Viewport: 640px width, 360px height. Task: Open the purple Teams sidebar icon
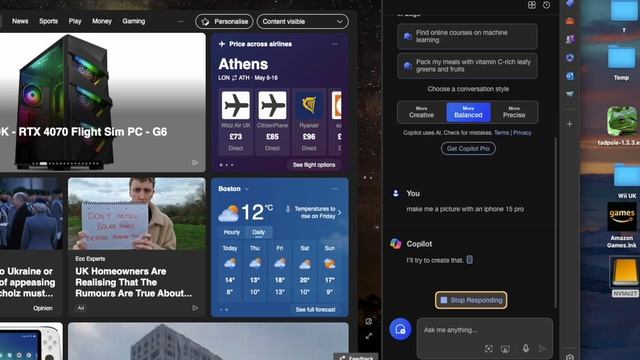570,39
